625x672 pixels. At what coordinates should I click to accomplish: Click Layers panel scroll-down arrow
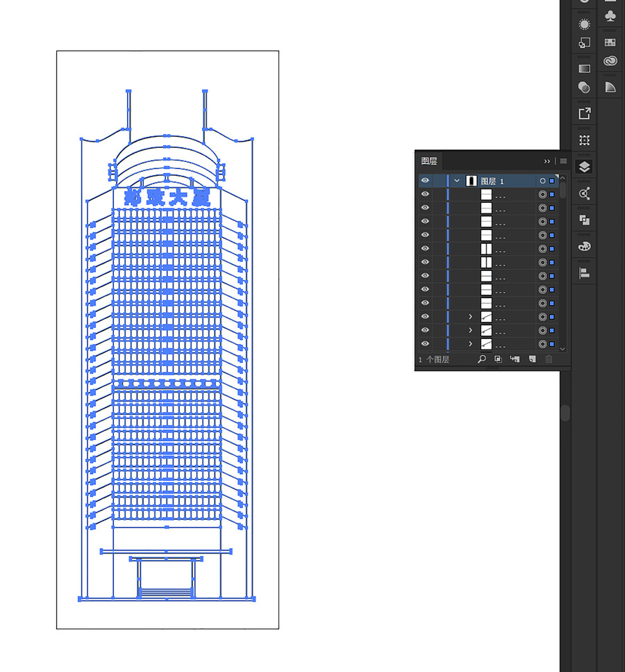(x=562, y=349)
